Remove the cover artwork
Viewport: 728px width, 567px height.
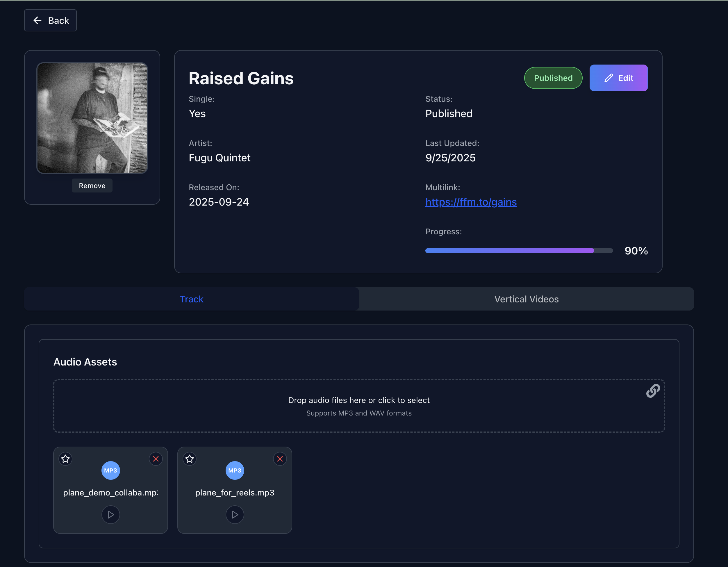tap(92, 186)
